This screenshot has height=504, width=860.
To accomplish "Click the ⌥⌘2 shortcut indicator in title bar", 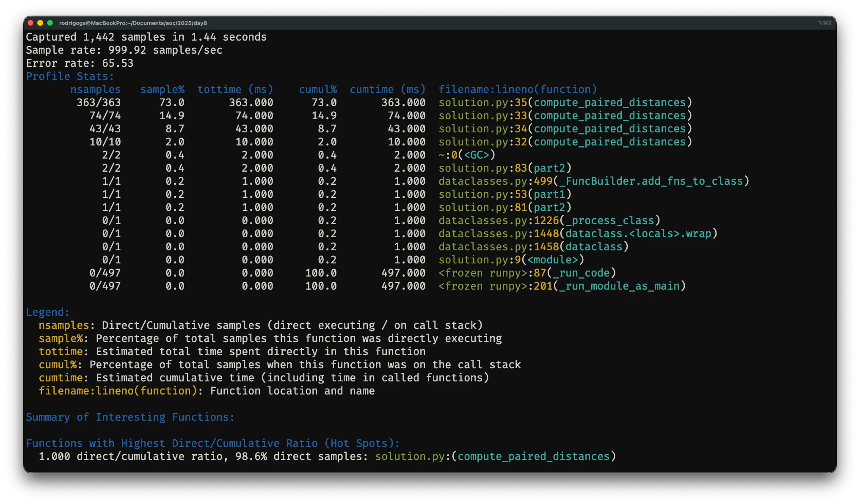I will [x=824, y=23].
